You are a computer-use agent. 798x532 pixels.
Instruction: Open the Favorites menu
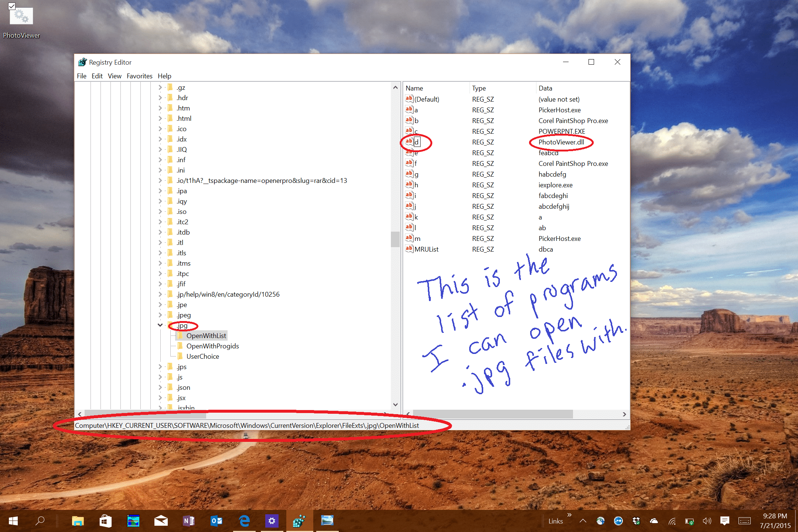139,76
